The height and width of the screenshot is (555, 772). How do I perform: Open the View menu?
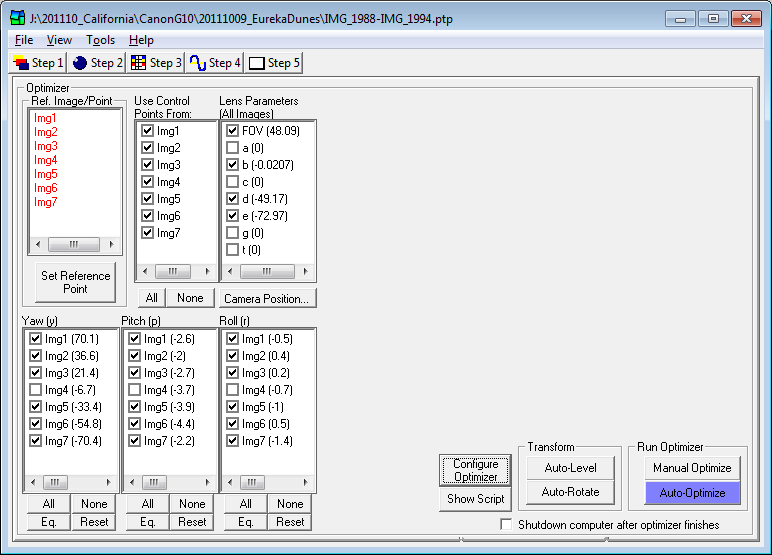pos(59,40)
